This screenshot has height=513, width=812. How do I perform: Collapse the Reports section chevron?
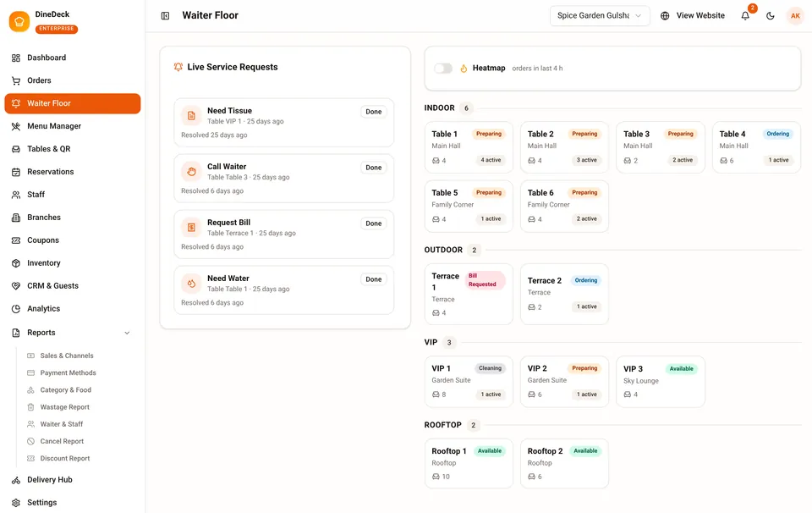click(x=127, y=333)
